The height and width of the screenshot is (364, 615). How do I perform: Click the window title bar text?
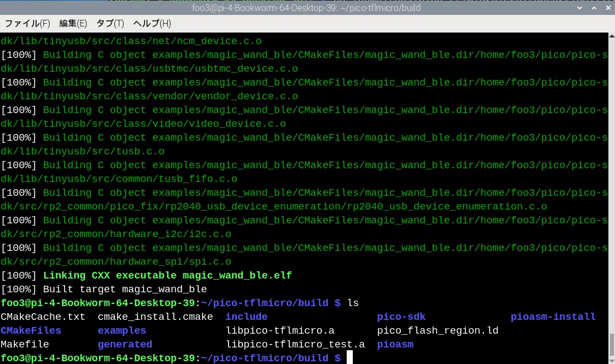(307, 8)
